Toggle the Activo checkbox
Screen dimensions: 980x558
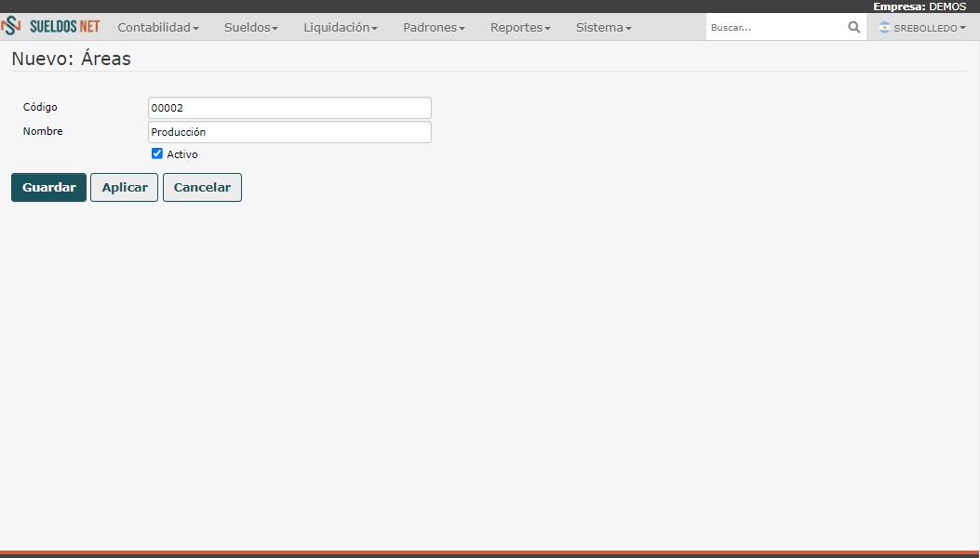click(x=157, y=153)
